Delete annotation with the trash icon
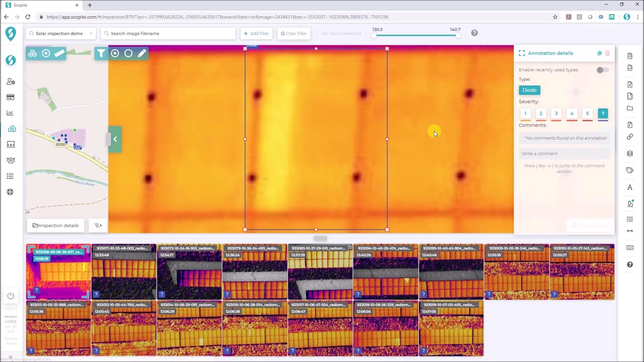 tap(607, 53)
